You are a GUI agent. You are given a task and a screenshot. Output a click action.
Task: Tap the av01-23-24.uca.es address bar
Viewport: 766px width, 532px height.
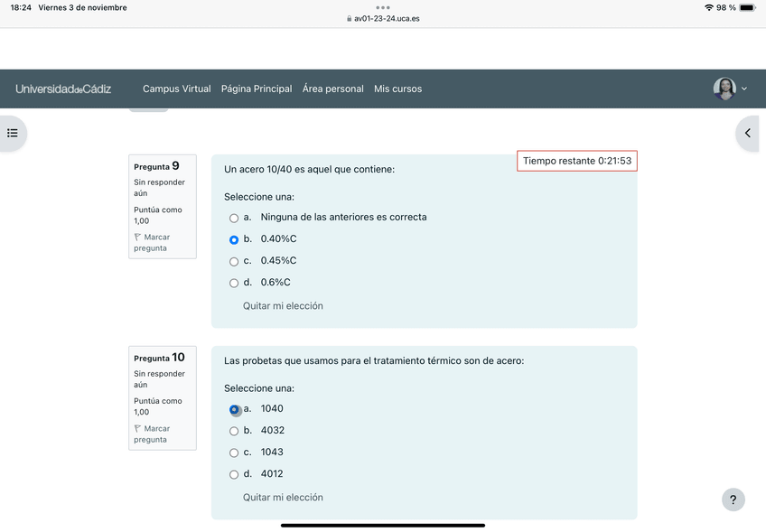tap(383, 19)
